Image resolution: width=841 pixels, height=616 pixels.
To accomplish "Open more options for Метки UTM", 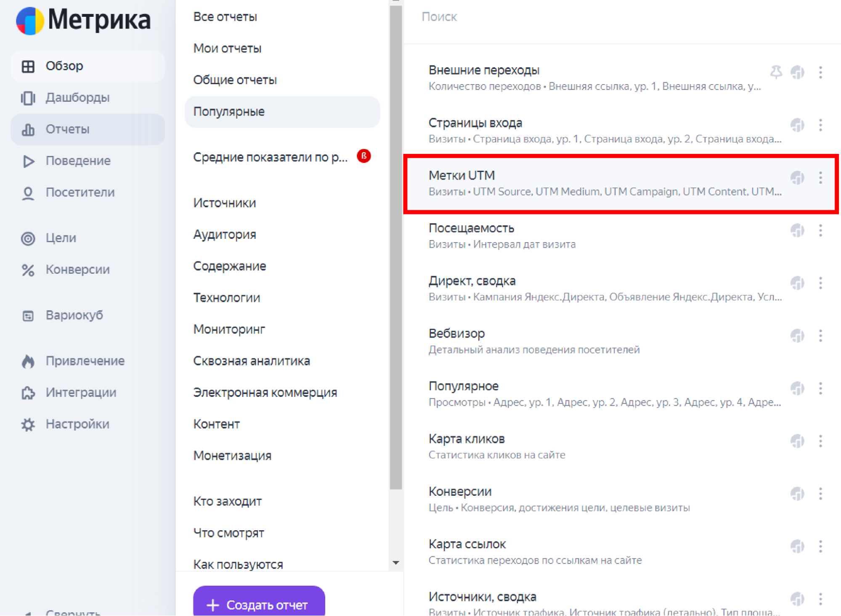I will click(x=820, y=178).
